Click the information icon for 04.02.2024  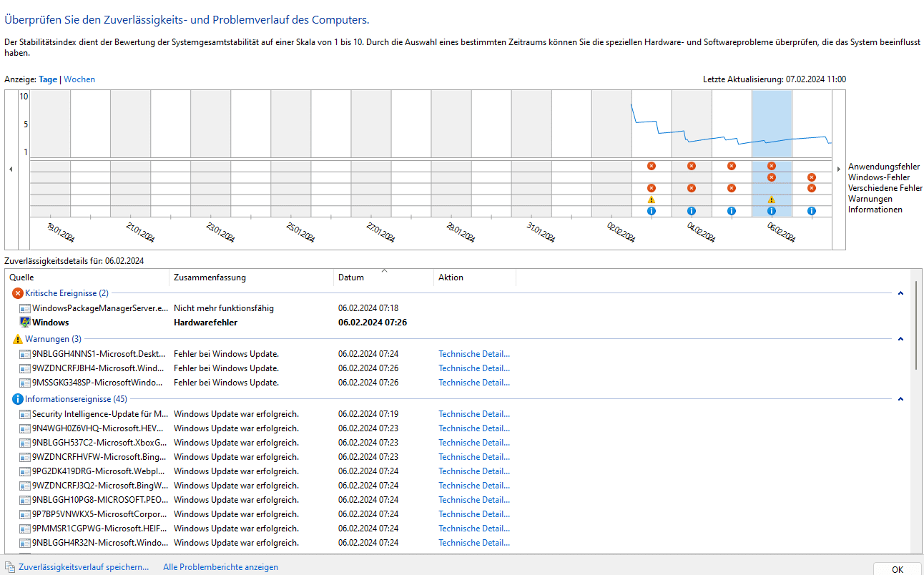[692, 211]
